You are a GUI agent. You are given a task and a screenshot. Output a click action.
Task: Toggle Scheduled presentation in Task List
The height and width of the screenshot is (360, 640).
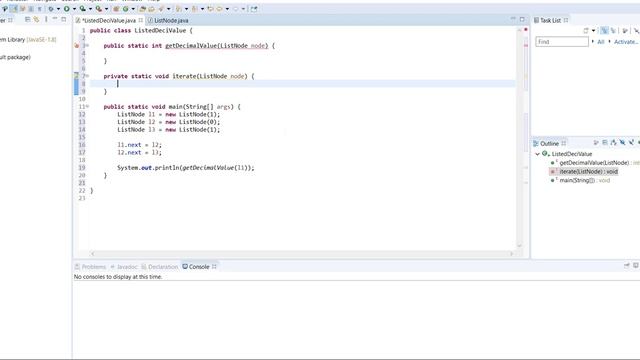(613, 31)
